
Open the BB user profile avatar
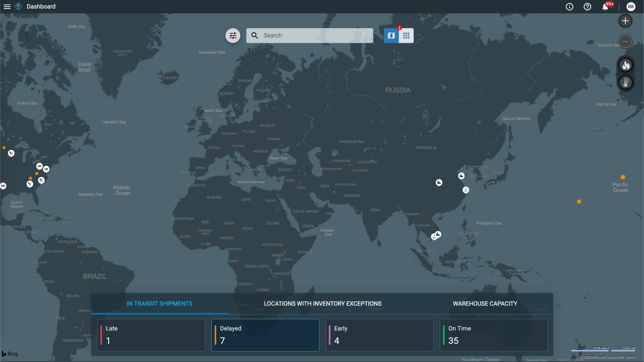point(631,7)
